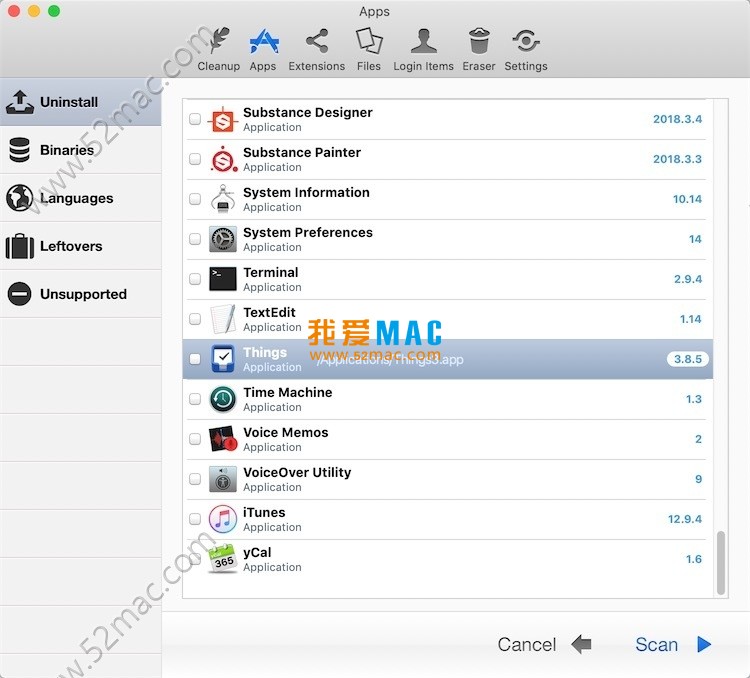750x678 pixels.
Task: Click the app list scrollbar thumb
Action: [721, 563]
